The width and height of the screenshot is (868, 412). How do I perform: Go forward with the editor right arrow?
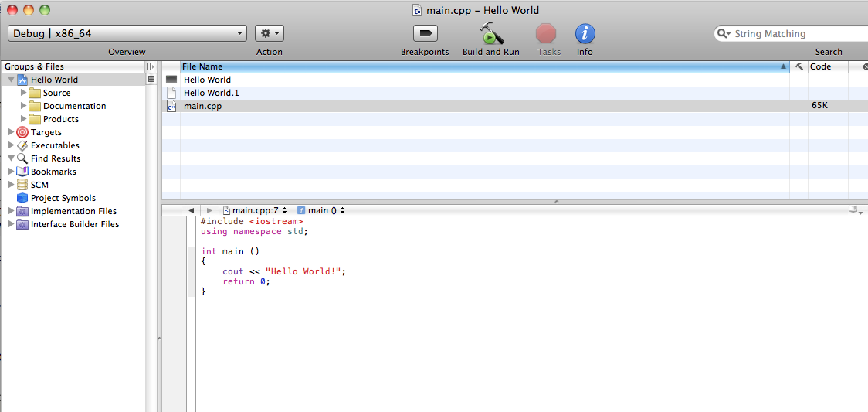(x=209, y=210)
